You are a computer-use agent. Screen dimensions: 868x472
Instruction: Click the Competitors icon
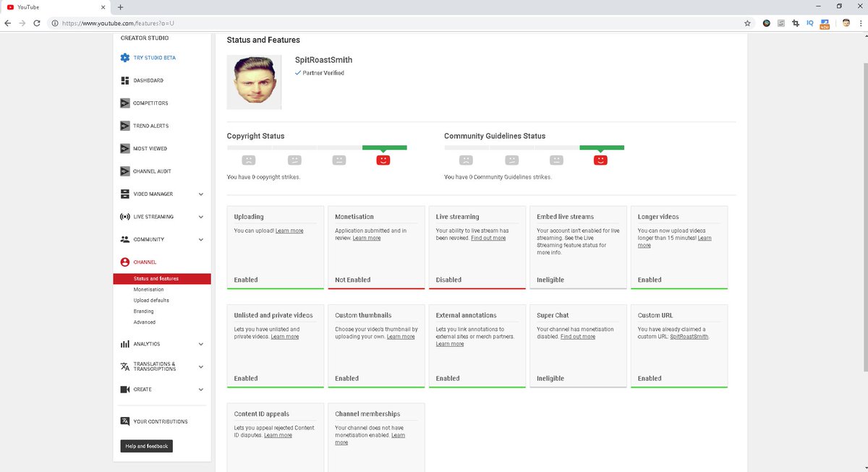(x=125, y=103)
